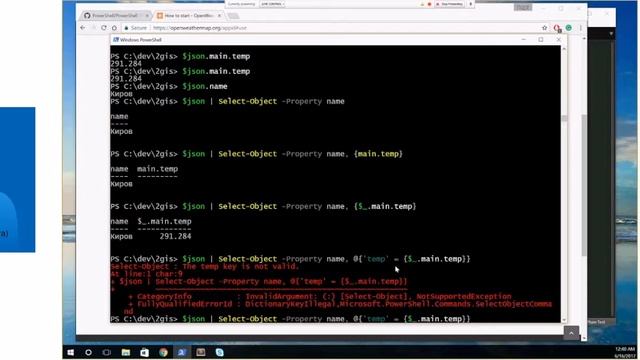Open the Windows Start menu
This screenshot has width=640, height=360.
coord(71,352)
